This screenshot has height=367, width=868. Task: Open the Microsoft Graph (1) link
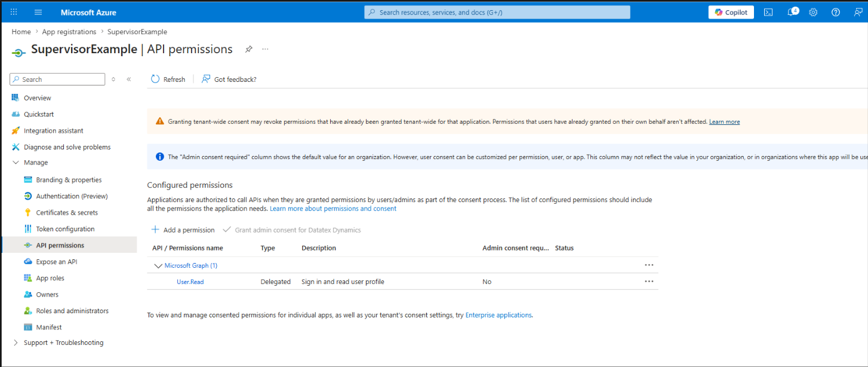point(191,265)
